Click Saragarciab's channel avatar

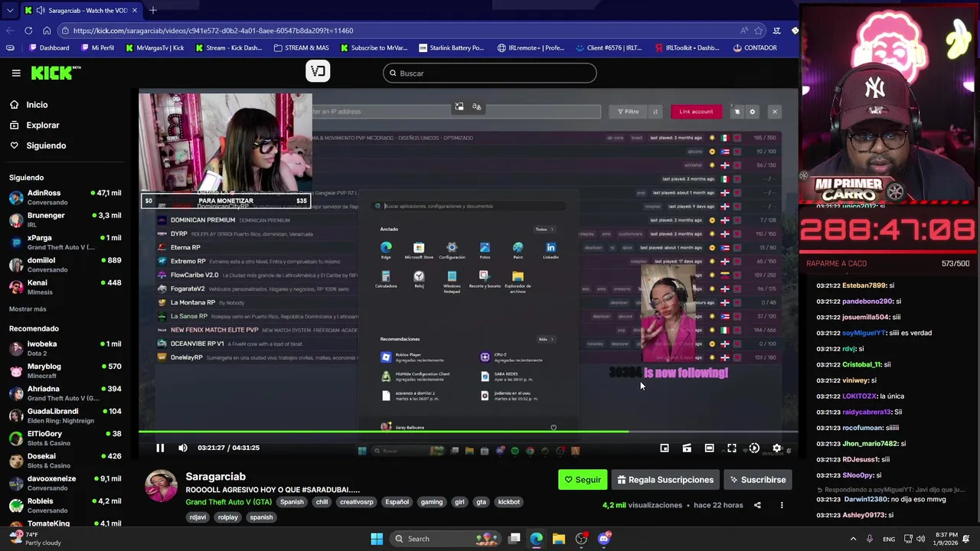click(162, 486)
